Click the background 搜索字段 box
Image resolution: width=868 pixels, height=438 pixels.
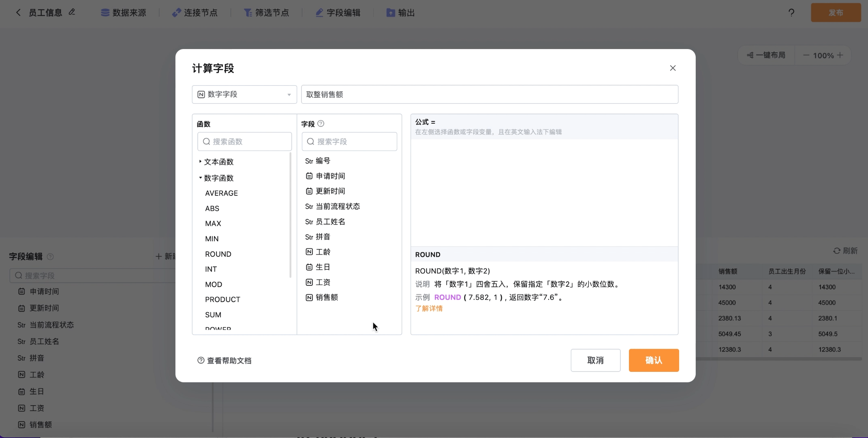pyautogui.click(x=92, y=275)
